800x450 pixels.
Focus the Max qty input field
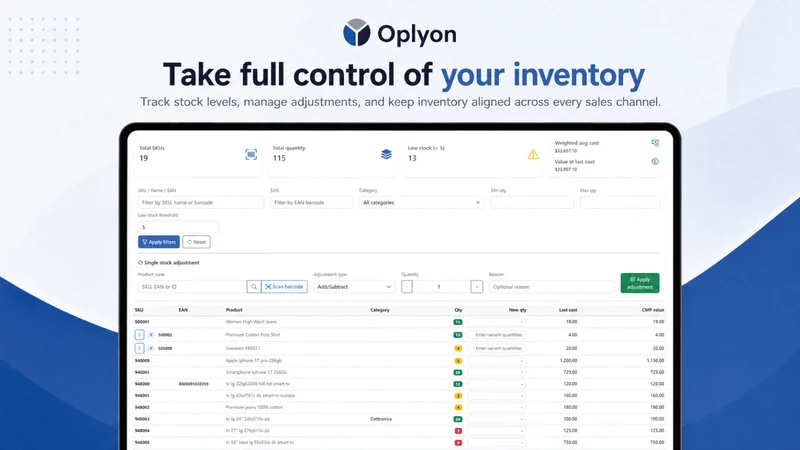tap(620, 203)
